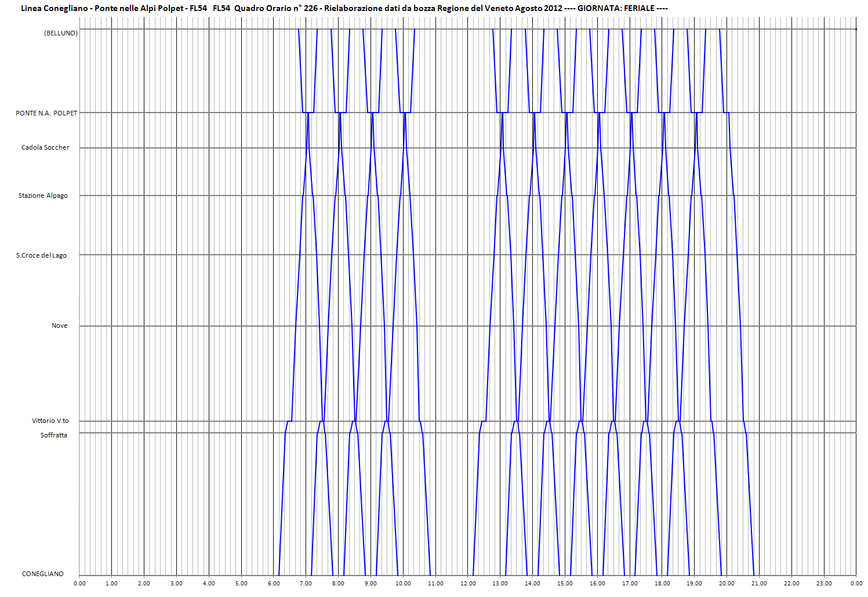Viewport: 868px width, 597px height.
Task: Click the CONEGLIANO station label
Action: click(43, 574)
